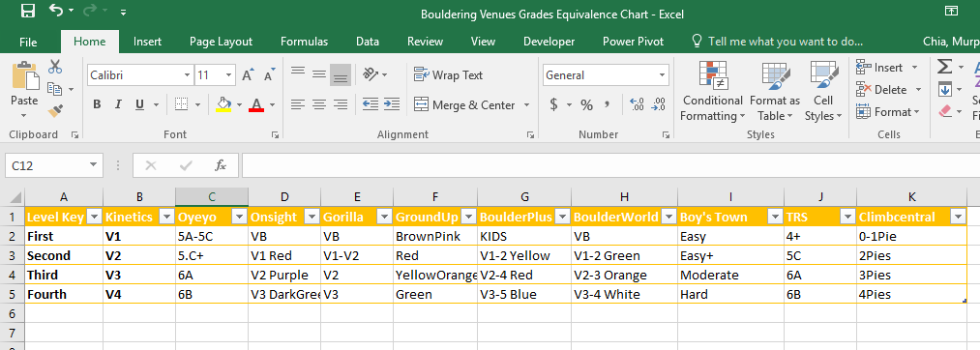The image size is (980, 350).
Task: Click the Select All corner triangle
Action: coord(15,197)
